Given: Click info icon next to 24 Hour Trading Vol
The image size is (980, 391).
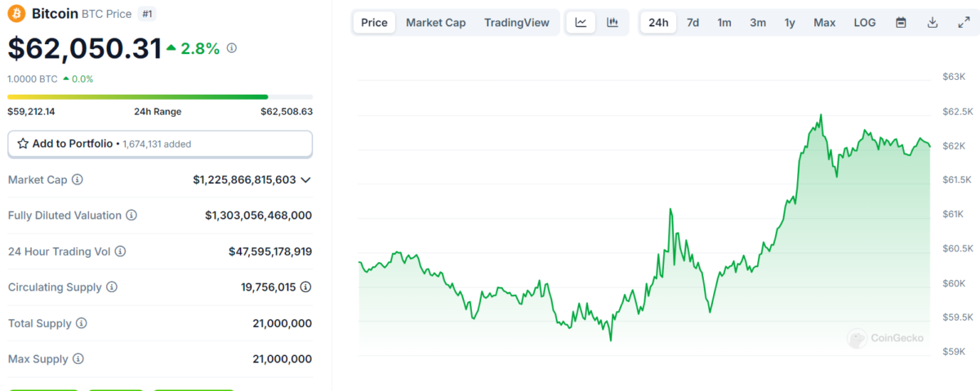Looking at the screenshot, I should (121, 251).
